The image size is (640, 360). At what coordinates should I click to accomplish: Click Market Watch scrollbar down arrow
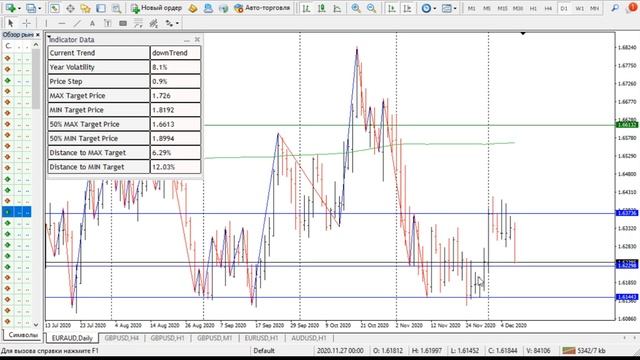coord(36,324)
